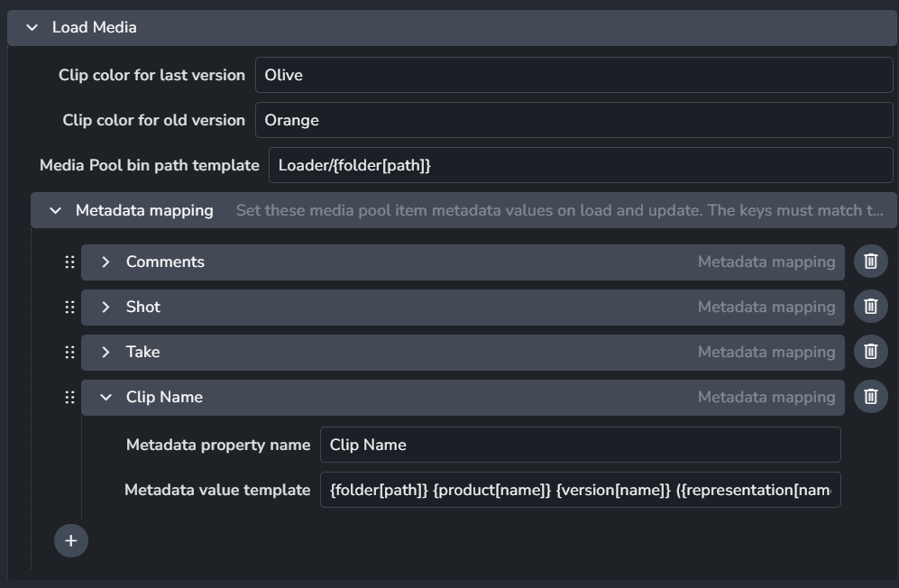Click the 'Clip color for last version' label
This screenshot has width=899, height=588.
point(151,75)
